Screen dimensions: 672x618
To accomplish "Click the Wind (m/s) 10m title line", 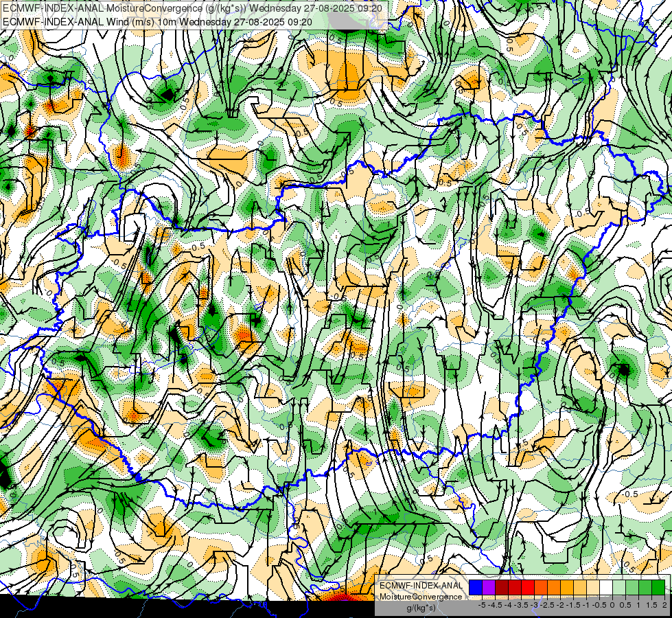I will [157, 21].
